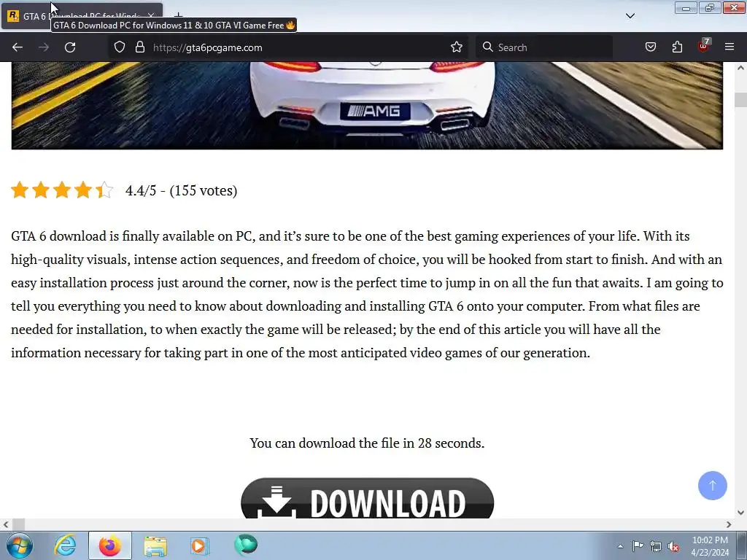Go back to the previous page

coord(18,47)
